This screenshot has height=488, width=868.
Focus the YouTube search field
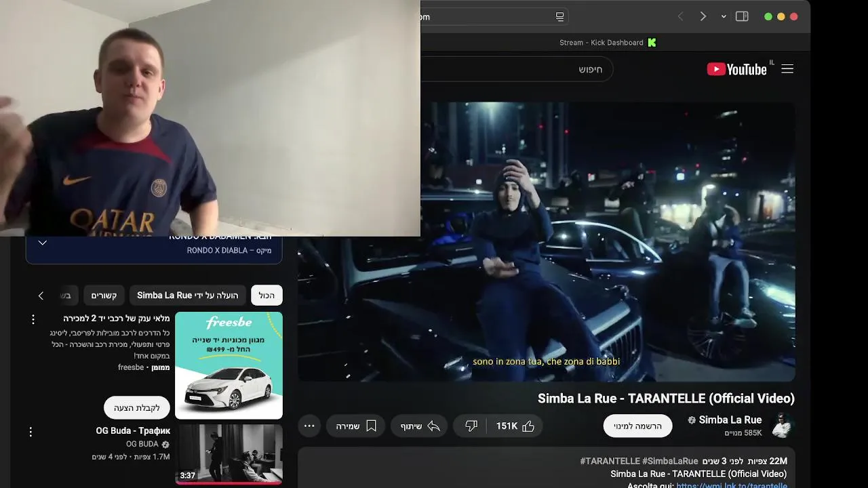[515, 69]
